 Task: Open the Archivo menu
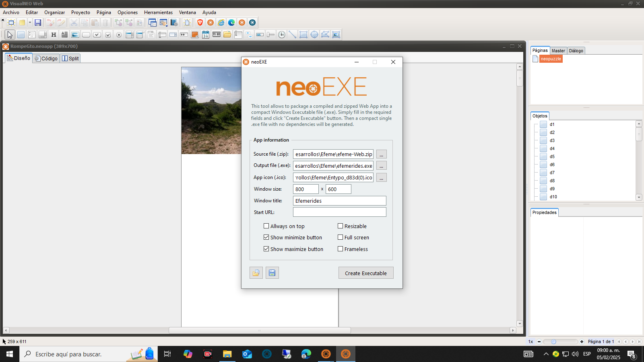coord(11,12)
